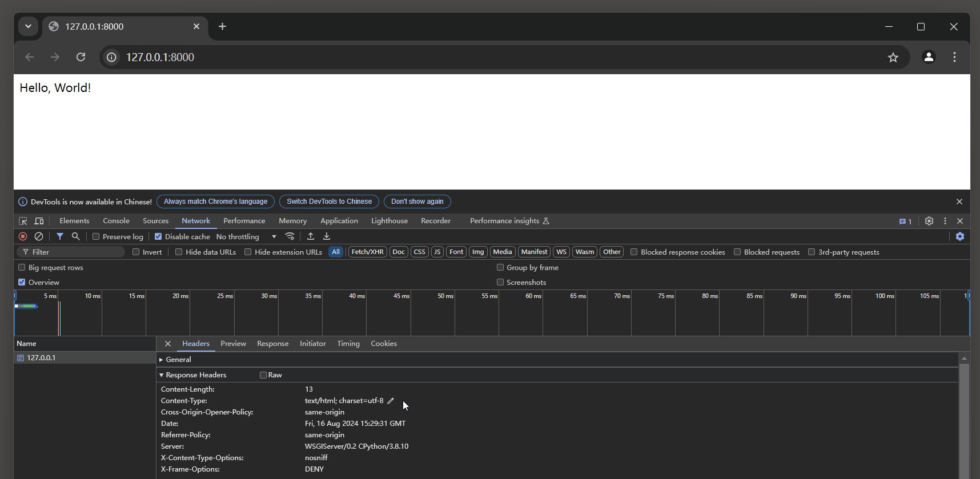The image size is (980, 479).
Task: Click the browser address bar URL
Action: click(160, 57)
